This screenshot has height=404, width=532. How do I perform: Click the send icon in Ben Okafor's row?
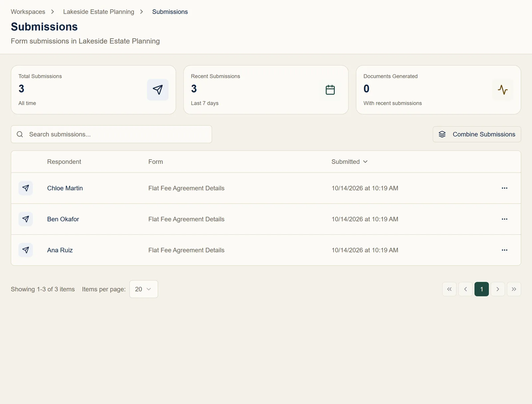pyautogui.click(x=26, y=219)
